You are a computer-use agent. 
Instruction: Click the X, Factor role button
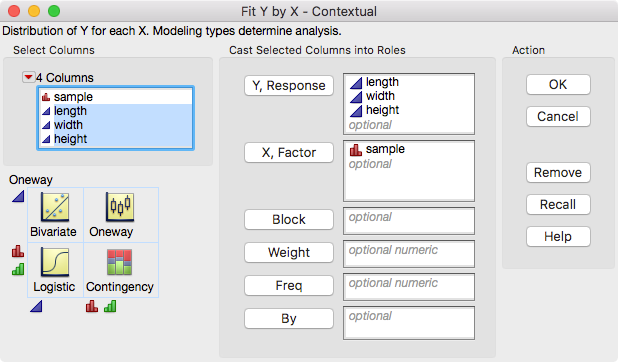[x=289, y=153]
